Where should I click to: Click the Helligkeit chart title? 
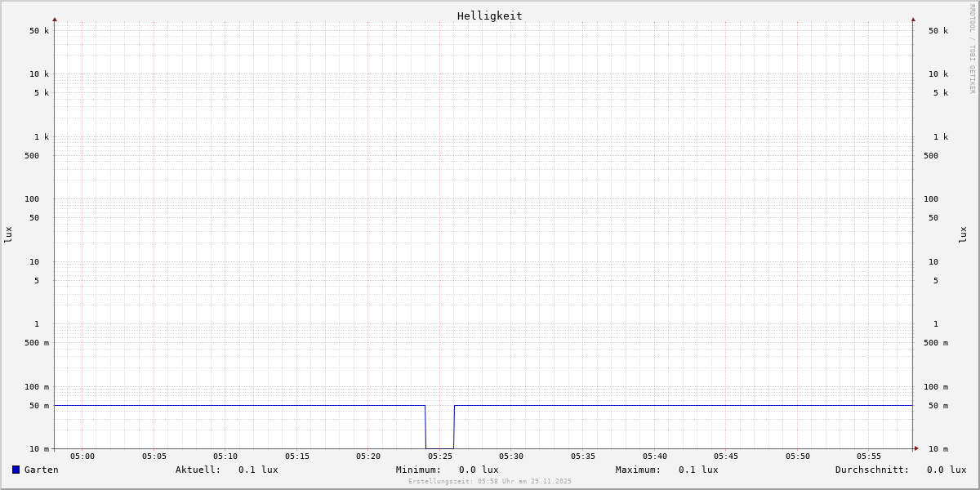tap(489, 16)
